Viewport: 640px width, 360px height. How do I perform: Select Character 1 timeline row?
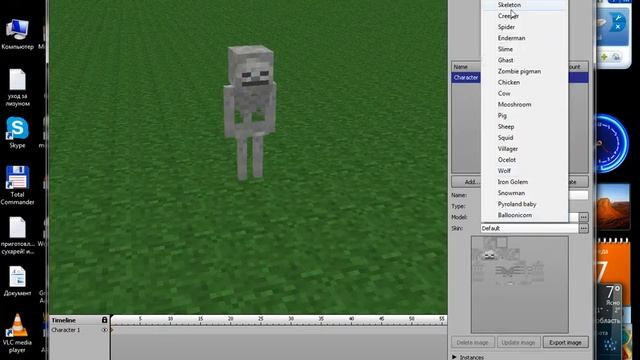[80, 330]
